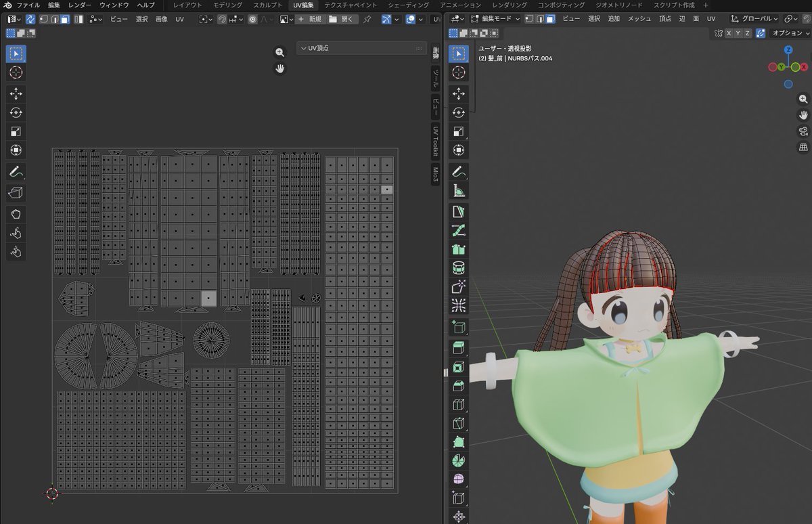Open the オプション dropdown
This screenshot has height=524, width=812.
[x=790, y=33]
